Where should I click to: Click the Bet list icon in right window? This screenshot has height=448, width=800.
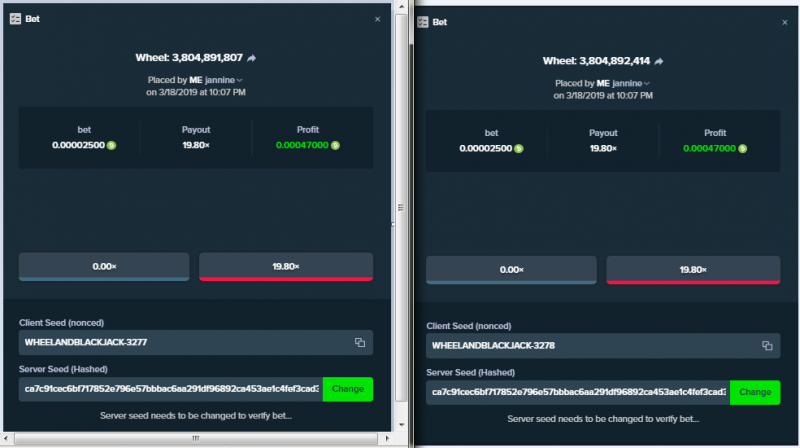tap(423, 22)
